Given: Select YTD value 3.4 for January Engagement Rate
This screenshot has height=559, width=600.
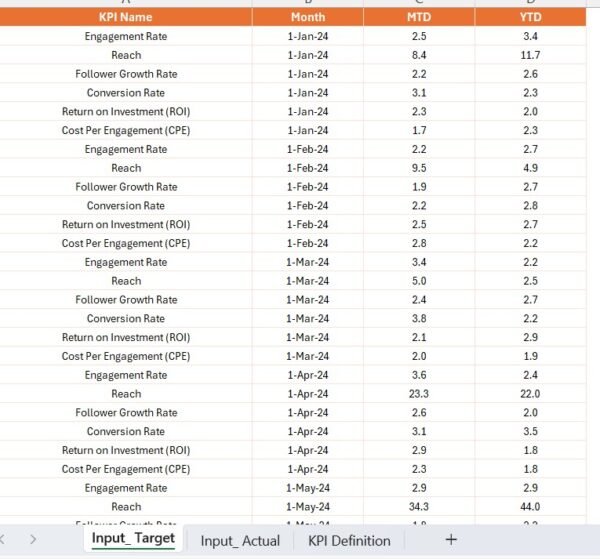Looking at the screenshot, I should pos(530,36).
